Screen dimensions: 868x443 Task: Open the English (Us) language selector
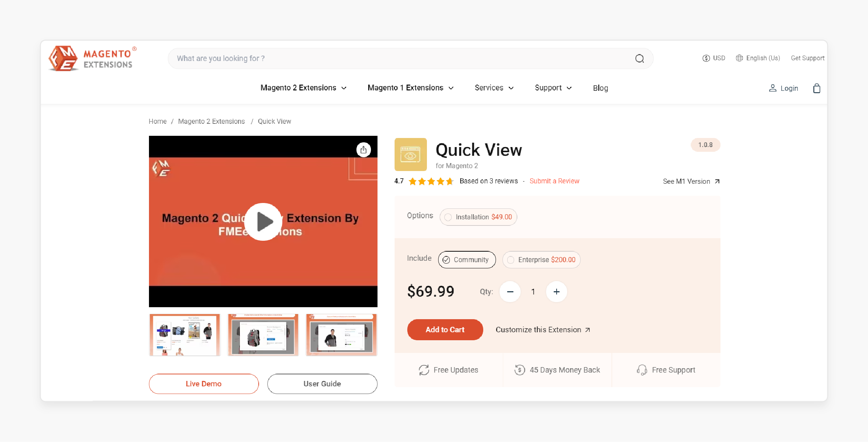coord(758,58)
